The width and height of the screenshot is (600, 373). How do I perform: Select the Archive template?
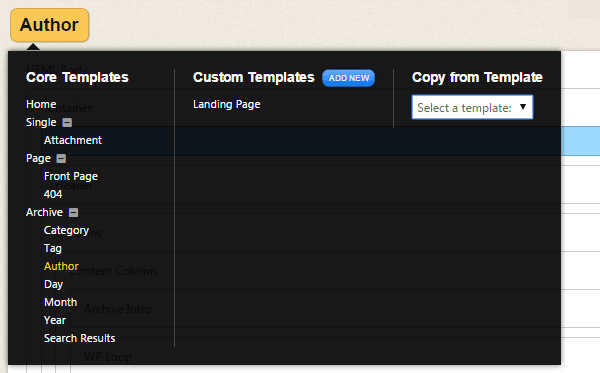pyautogui.click(x=44, y=212)
